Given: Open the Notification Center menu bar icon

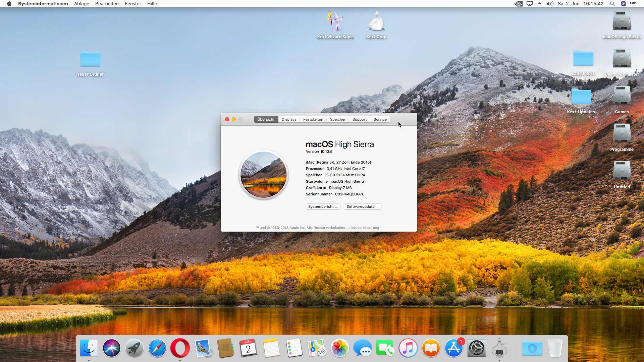Looking at the screenshot, I should 633,4.
